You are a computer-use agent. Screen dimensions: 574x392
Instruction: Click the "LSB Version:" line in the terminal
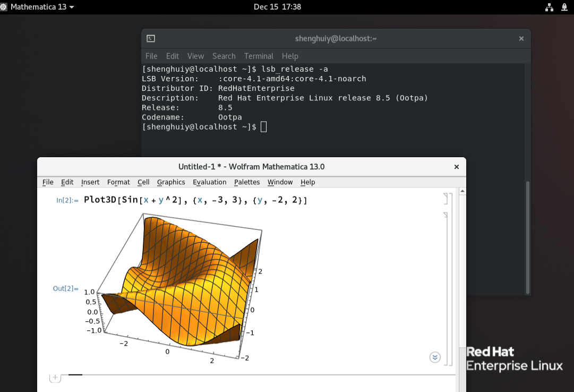(x=254, y=79)
